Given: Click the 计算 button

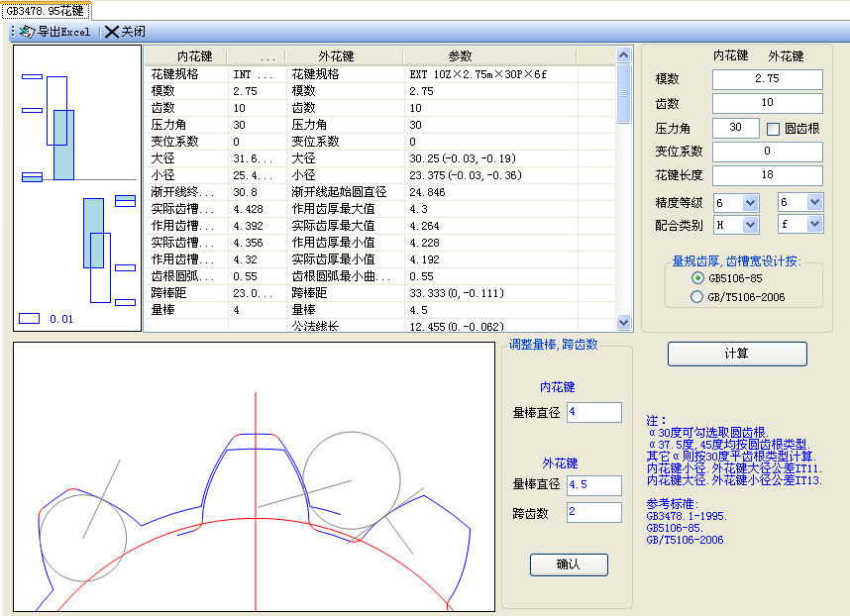Looking at the screenshot, I should click(737, 354).
